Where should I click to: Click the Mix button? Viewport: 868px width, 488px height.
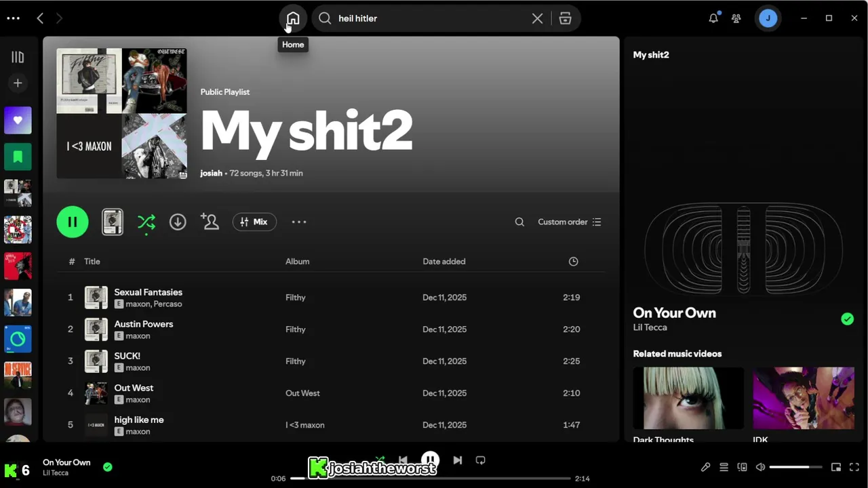pyautogui.click(x=254, y=222)
